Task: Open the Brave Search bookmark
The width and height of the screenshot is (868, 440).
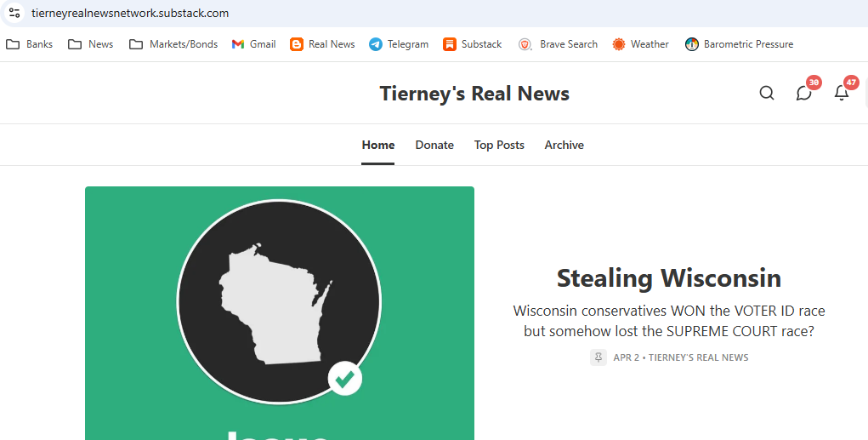Action: tap(558, 44)
